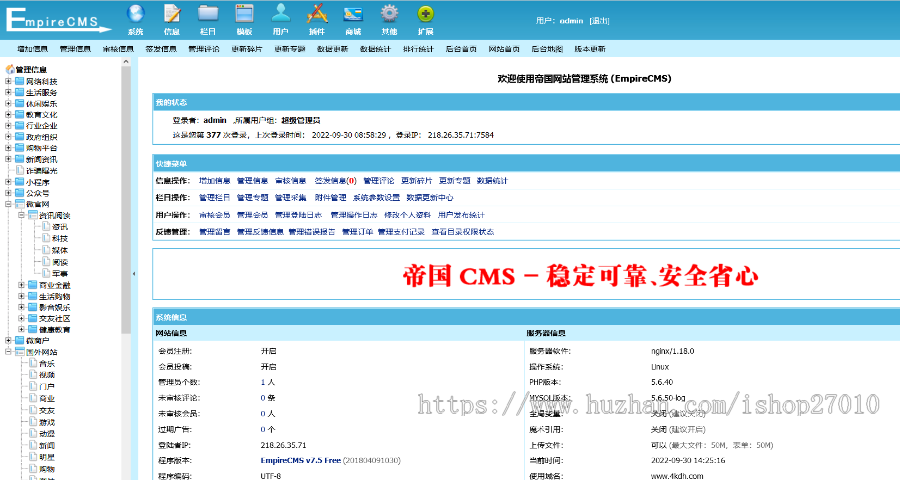
Task: Click the page icon beside 门户
Action: (33, 387)
